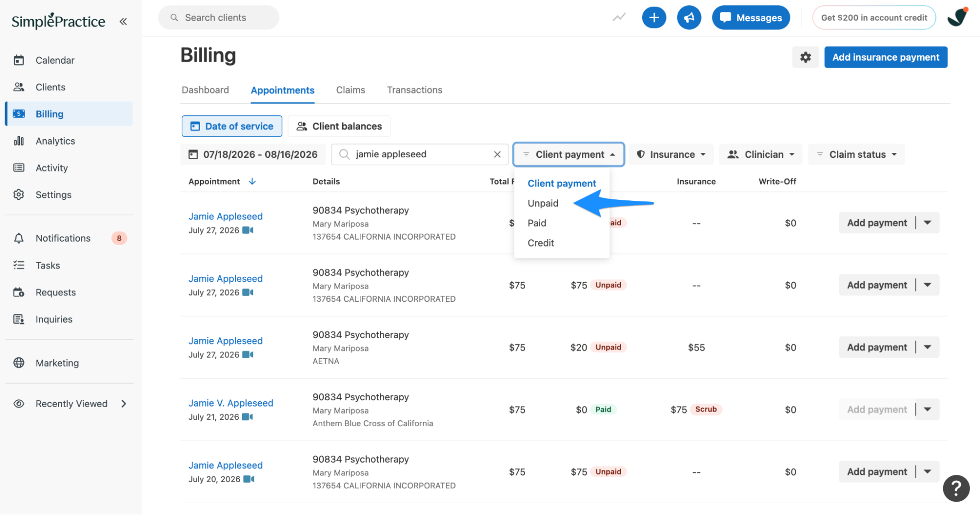Viewport: 980px width, 515px height.
Task: Click video icon on July 20, 2026 appointment
Action: click(249, 479)
